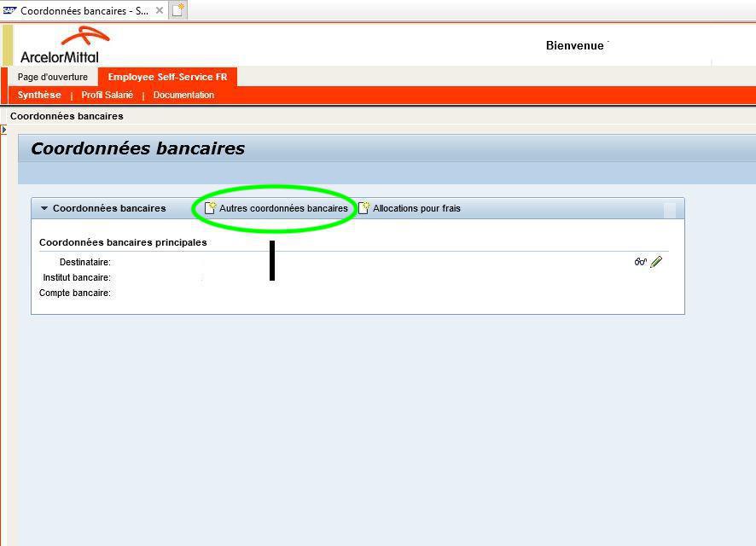
Task: Open the Documentation menu item
Action: (x=183, y=95)
